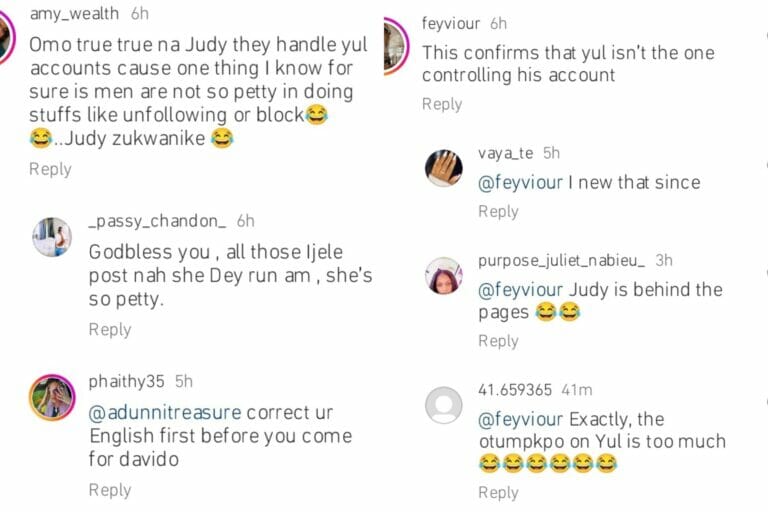Open the phaithy35 username

click(x=126, y=381)
